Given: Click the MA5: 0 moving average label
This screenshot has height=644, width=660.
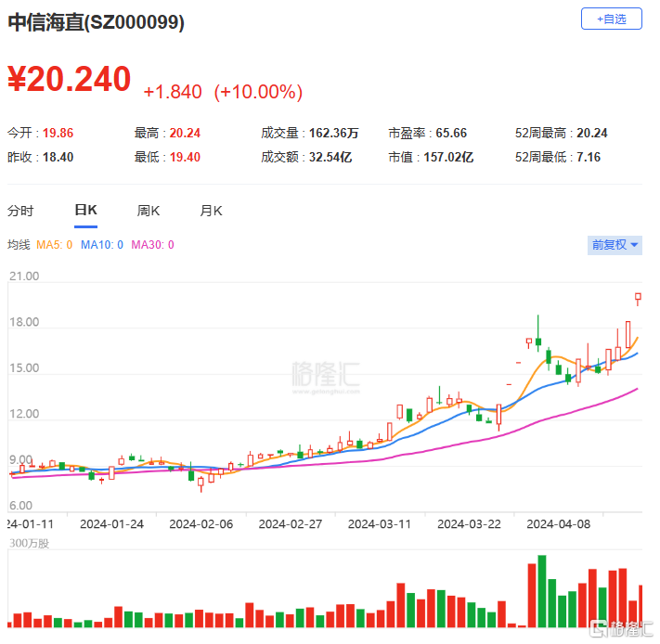Looking at the screenshot, I should pyautogui.click(x=54, y=245).
